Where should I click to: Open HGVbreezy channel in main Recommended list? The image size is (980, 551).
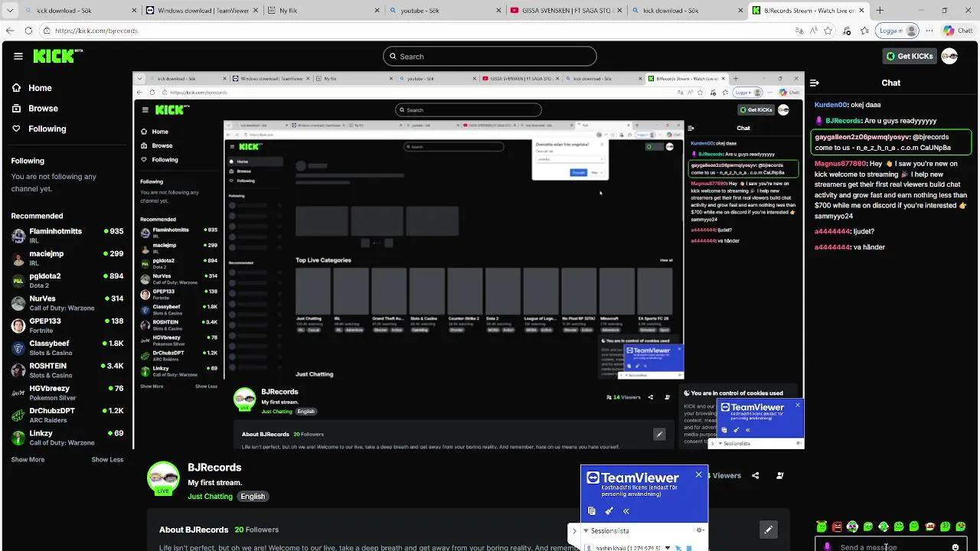(67, 393)
